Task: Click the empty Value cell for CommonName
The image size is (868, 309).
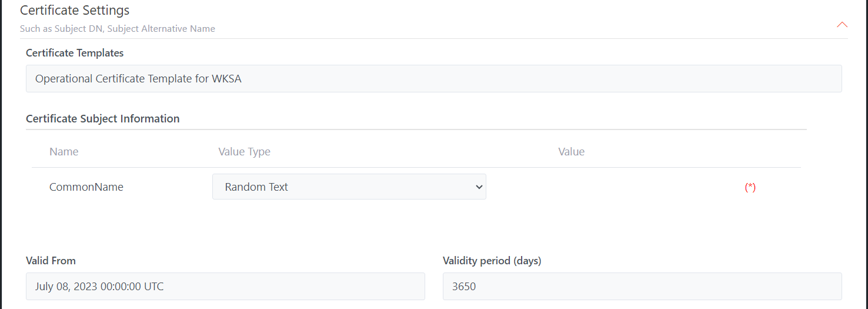Action: pyautogui.click(x=612, y=187)
